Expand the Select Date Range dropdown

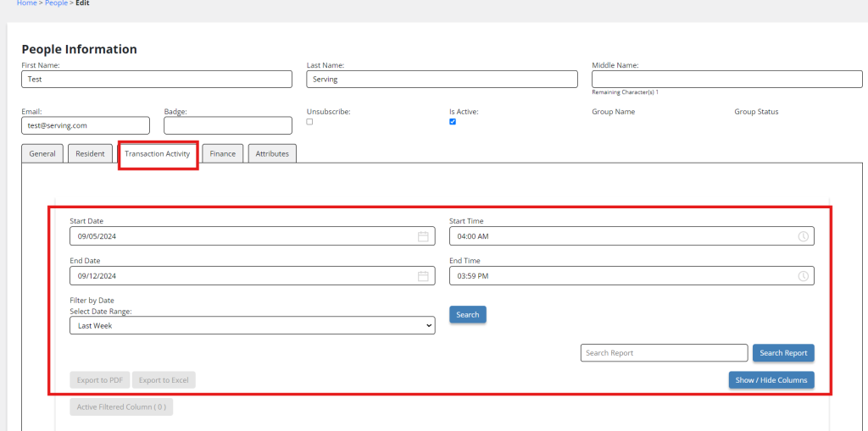[253, 326]
